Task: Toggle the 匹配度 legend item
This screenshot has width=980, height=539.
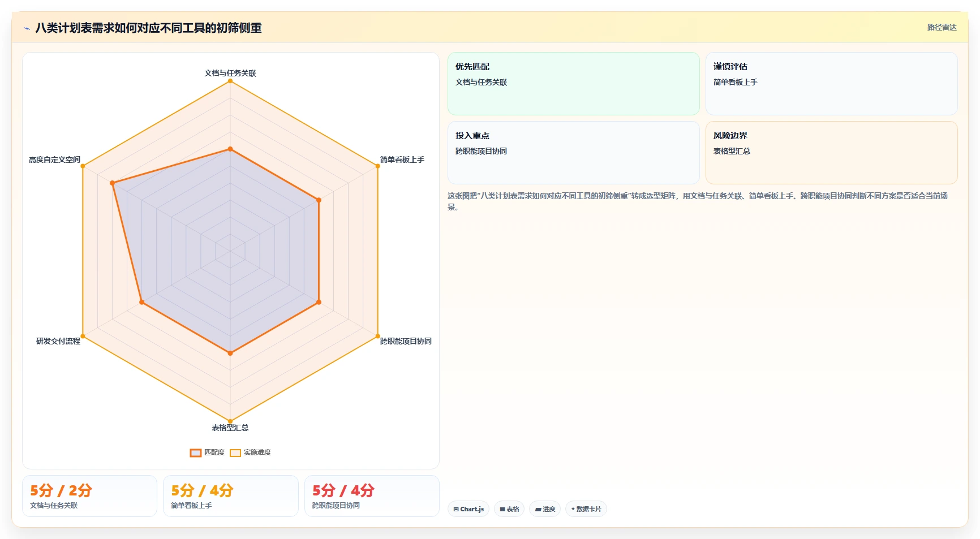Action: click(x=208, y=452)
